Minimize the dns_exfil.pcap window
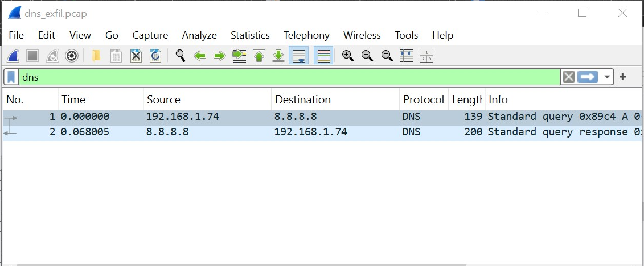 point(543,13)
